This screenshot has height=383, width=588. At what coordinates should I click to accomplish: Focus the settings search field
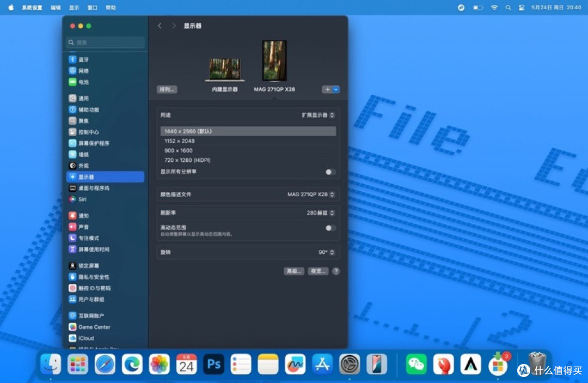coord(105,42)
